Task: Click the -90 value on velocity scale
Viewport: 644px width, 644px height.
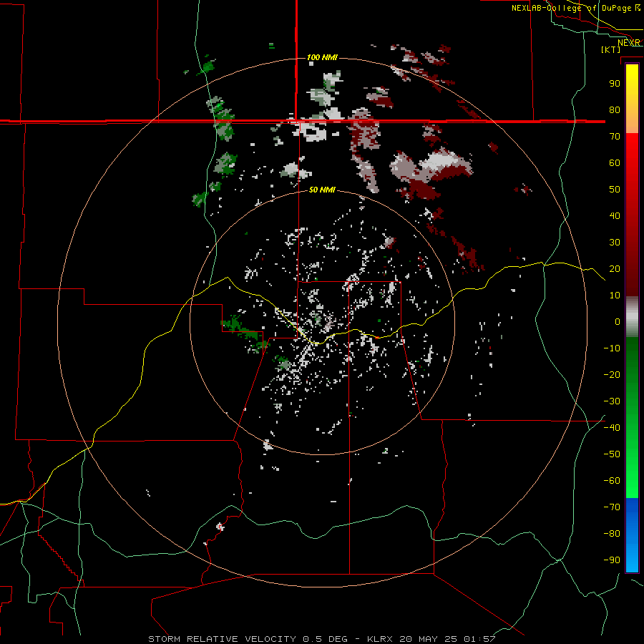Action: coord(612,560)
